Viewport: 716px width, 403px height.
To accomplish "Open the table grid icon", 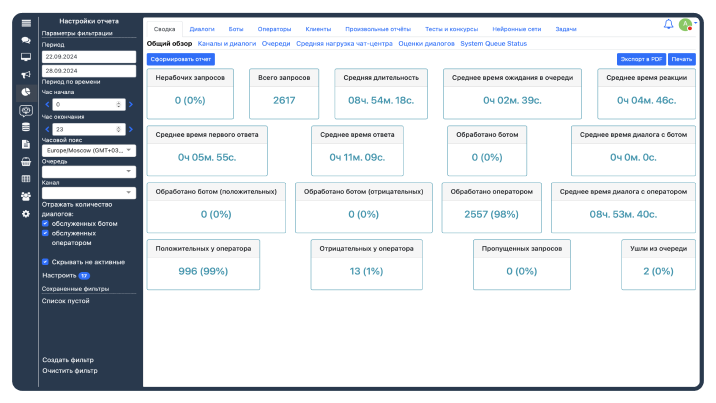I will point(26,179).
